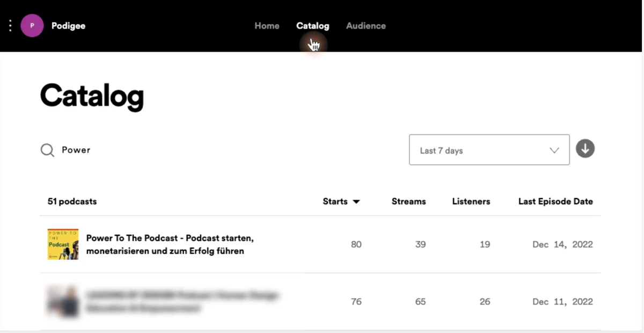Expand the Last 7 days date range dropdown

tap(489, 150)
